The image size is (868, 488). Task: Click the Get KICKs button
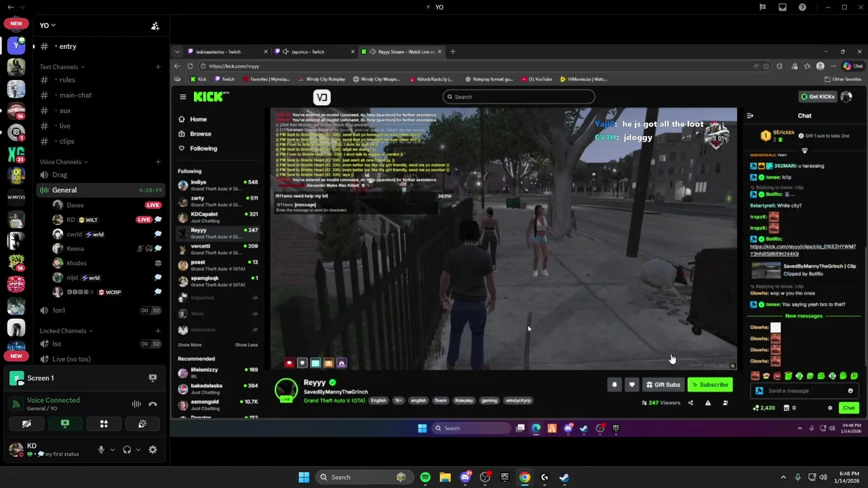point(818,97)
